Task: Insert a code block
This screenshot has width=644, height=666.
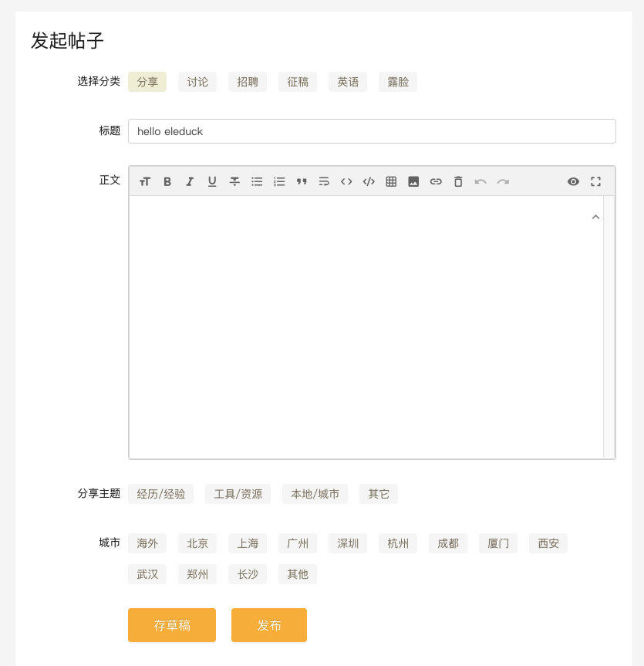Action: [369, 182]
